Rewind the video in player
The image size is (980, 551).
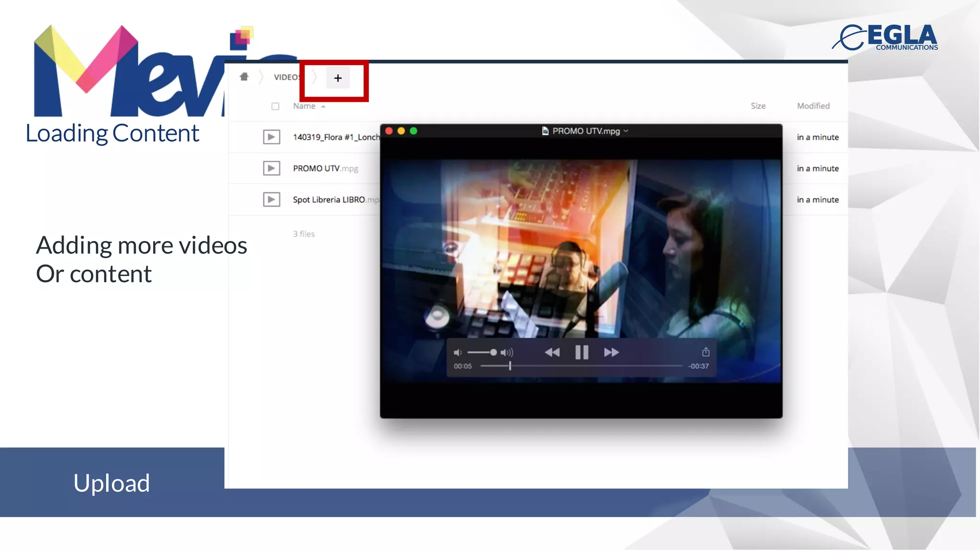(552, 353)
